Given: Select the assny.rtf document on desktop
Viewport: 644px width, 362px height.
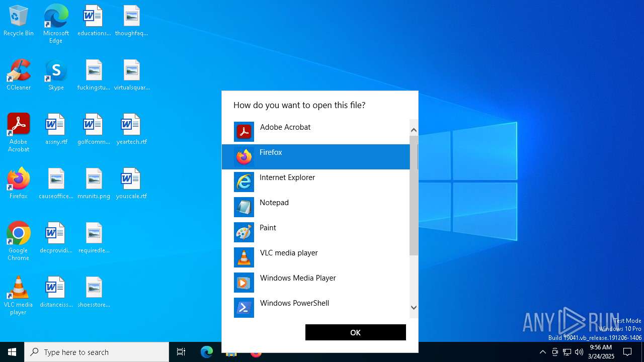Looking at the screenshot, I should pyautogui.click(x=56, y=130).
